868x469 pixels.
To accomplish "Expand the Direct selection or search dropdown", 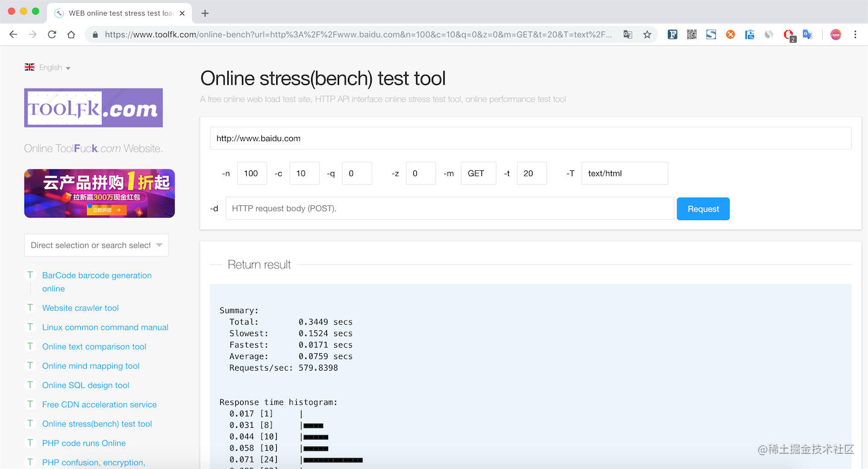I will (x=97, y=245).
